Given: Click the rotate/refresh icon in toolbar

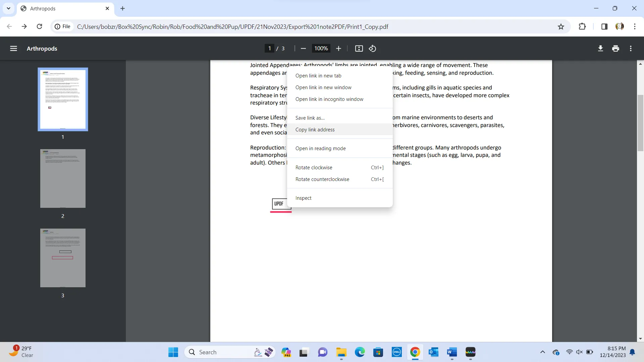Looking at the screenshot, I should 373,48.
